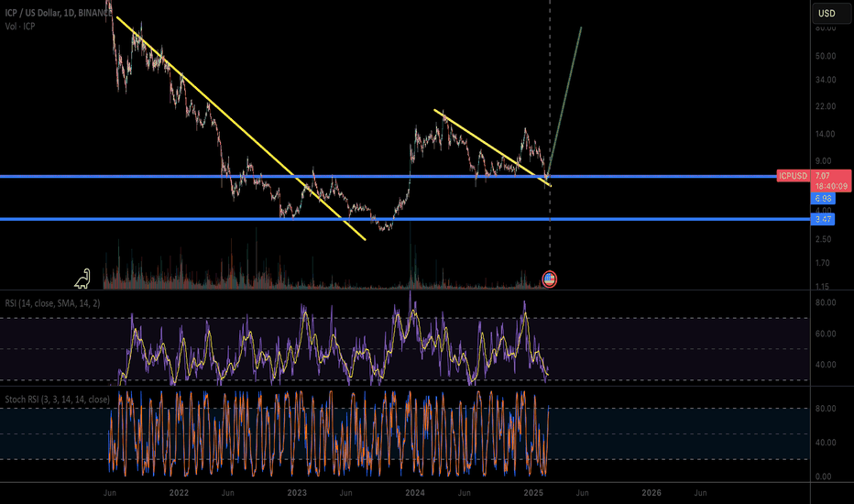Viewport: 854px width, 504px height.
Task: Click the 34.00 price axis label
Action: coord(826,80)
